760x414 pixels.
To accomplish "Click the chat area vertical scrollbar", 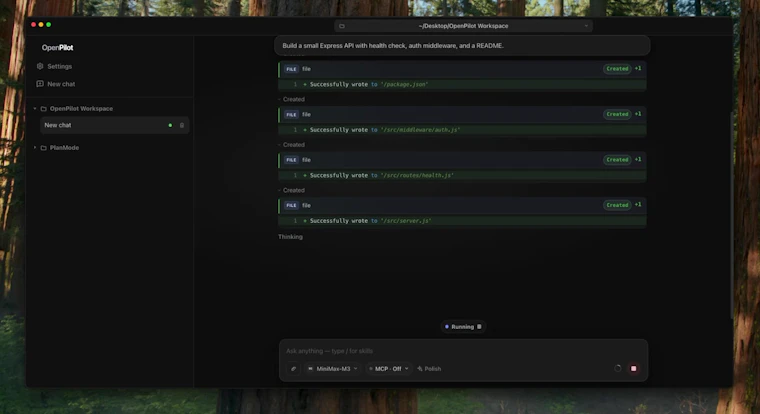I will pyautogui.click(x=731, y=215).
